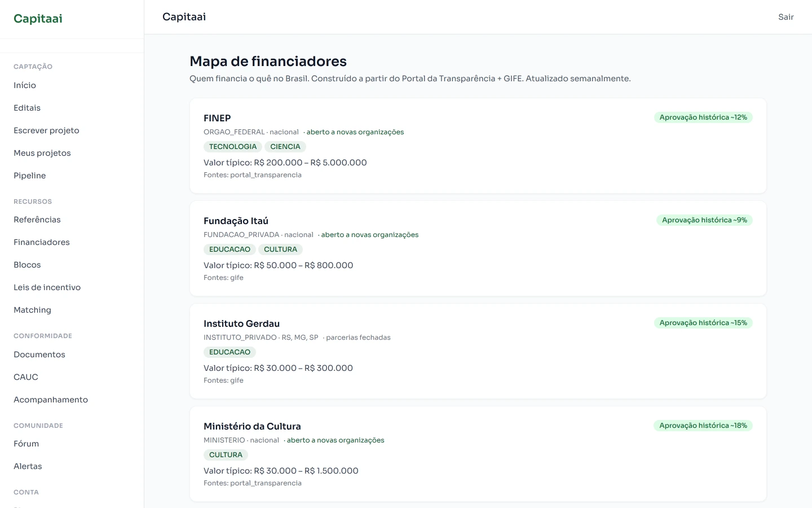Open Financiadores in sidebar

pyautogui.click(x=42, y=242)
